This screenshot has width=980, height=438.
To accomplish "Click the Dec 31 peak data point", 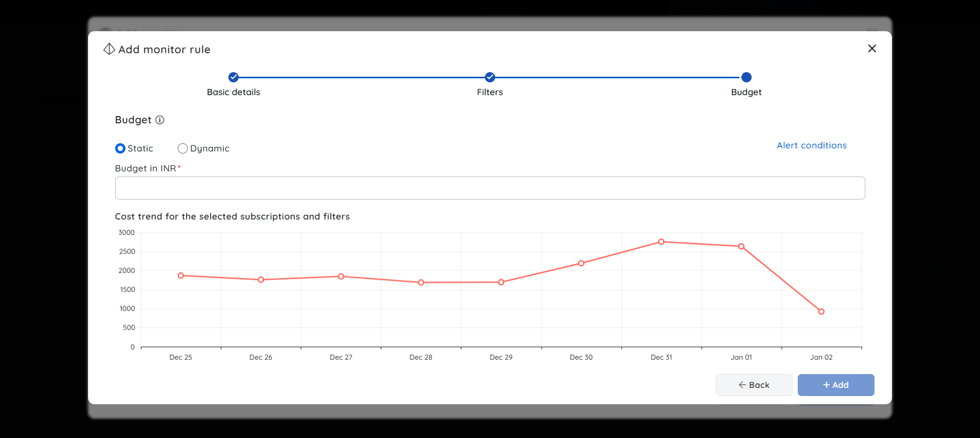I will pyautogui.click(x=662, y=242).
